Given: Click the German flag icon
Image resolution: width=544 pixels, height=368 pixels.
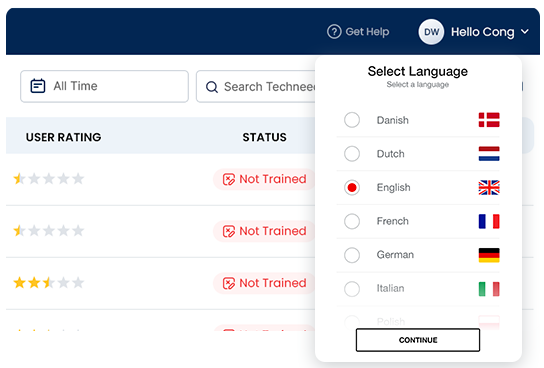Looking at the screenshot, I should (489, 255).
